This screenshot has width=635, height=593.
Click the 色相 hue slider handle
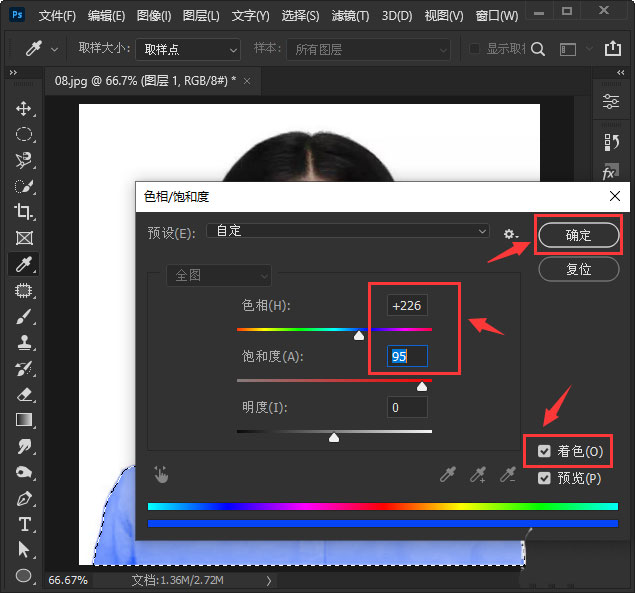[359, 336]
